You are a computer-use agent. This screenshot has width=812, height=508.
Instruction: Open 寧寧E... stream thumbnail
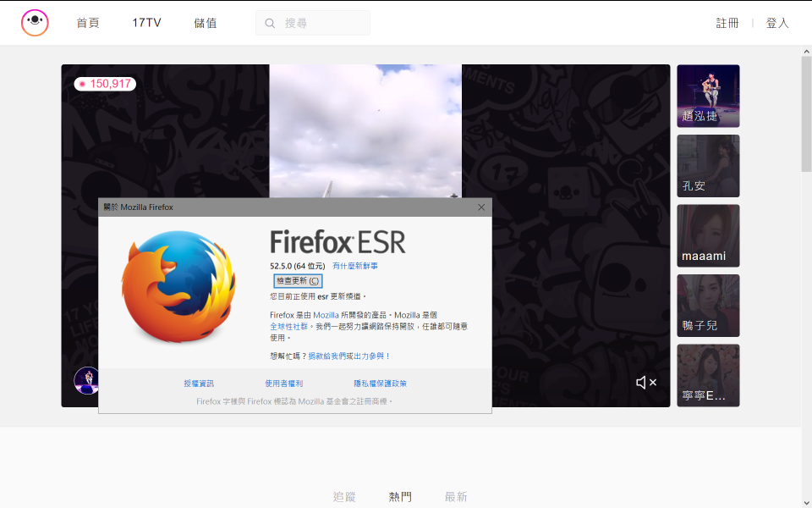click(708, 375)
